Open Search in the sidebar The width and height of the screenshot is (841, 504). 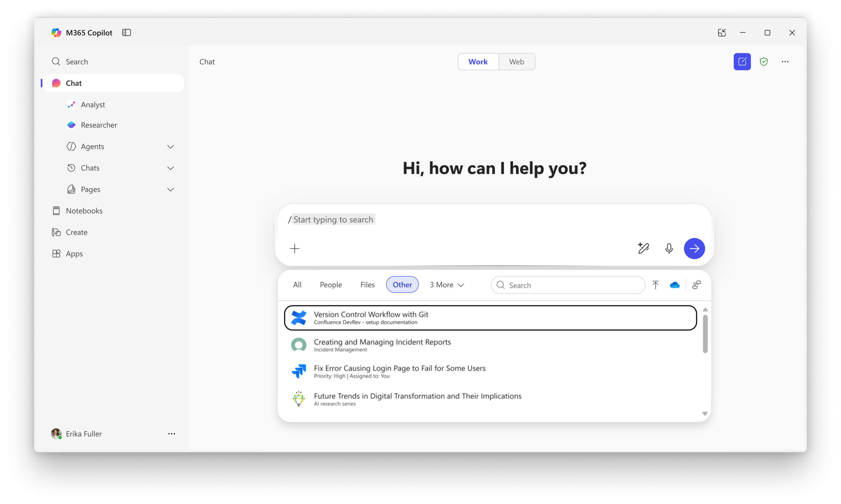click(x=113, y=61)
